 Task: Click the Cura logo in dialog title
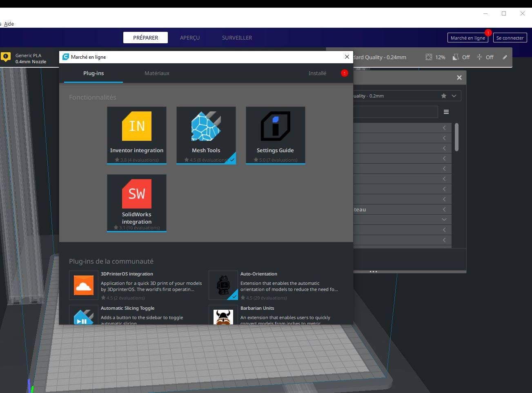(x=66, y=57)
